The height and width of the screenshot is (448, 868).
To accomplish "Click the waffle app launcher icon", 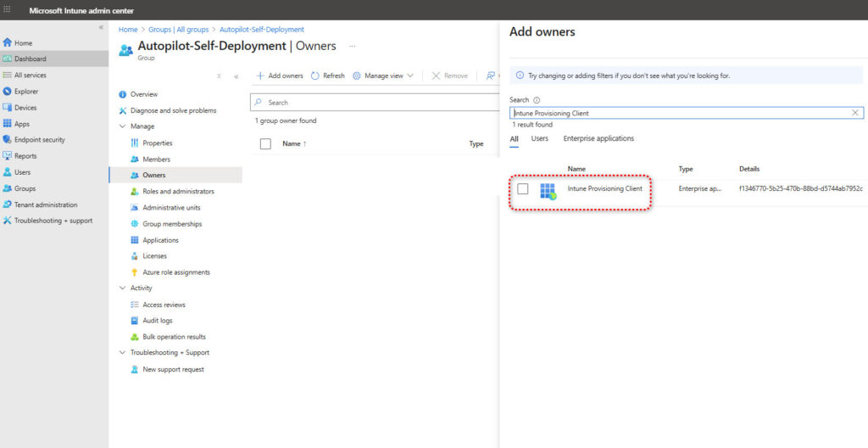I will click(8, 10).
